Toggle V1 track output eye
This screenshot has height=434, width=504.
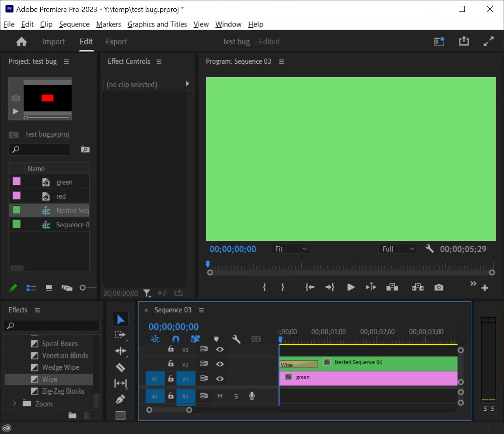(x=220, y=379)
